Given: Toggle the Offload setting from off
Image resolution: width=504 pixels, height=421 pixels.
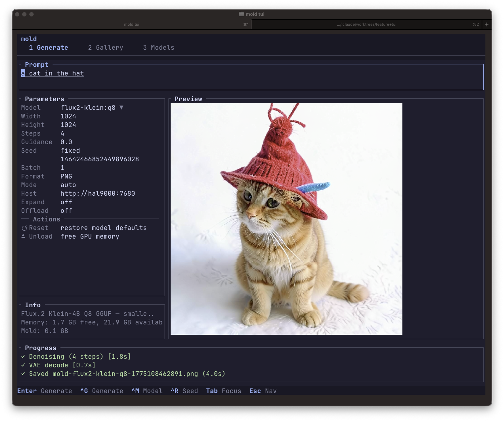Looking at the screenshot, I should (x=66, y=211).
